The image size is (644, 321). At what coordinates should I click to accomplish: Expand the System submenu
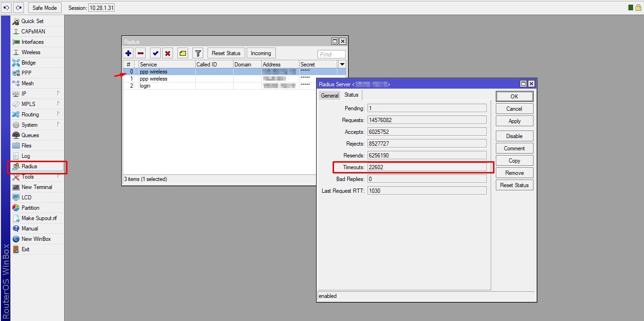[x=37, y=125]
